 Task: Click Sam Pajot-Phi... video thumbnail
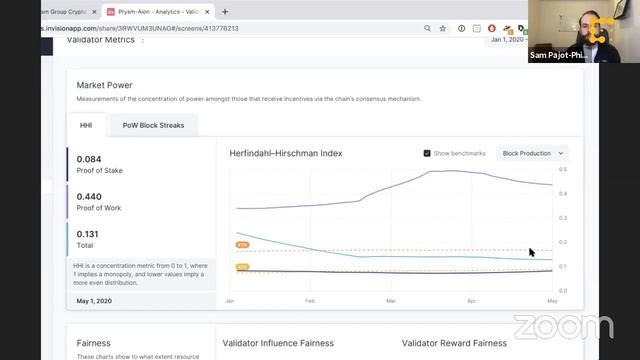584,31
